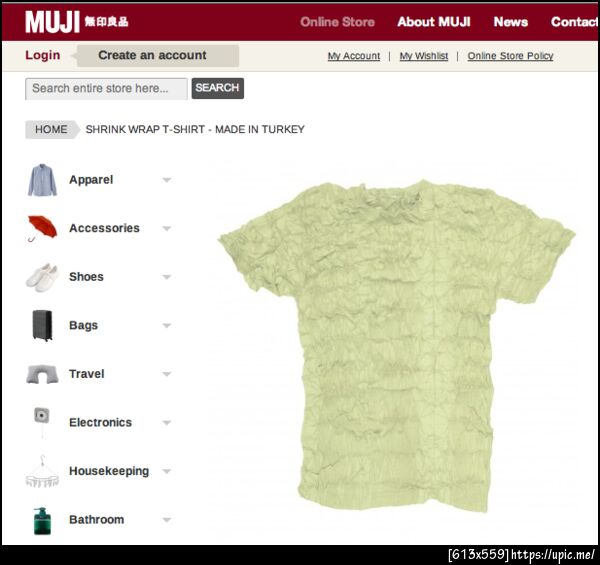Open the News menu item
Viewport: 600px width, 565px height.
tap(510, 22)
